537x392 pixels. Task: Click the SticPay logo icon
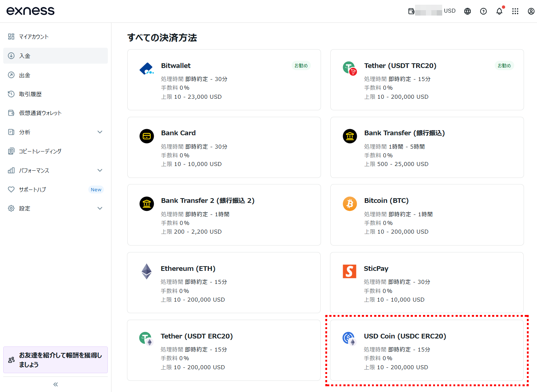pos(350,271)
